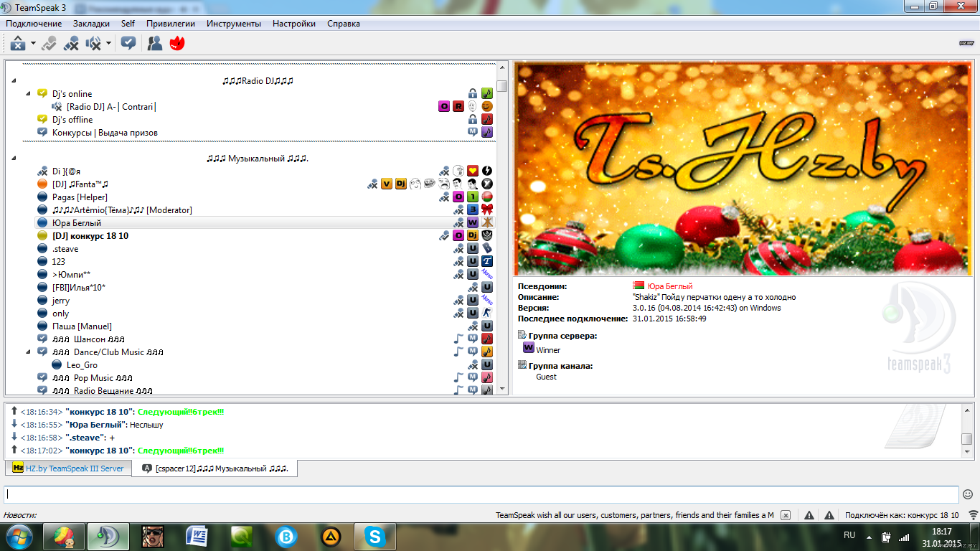Viewport: 980px width, 551px height.
Task: Click the red bow icon on Artêmio row
Action: point(487,210)
